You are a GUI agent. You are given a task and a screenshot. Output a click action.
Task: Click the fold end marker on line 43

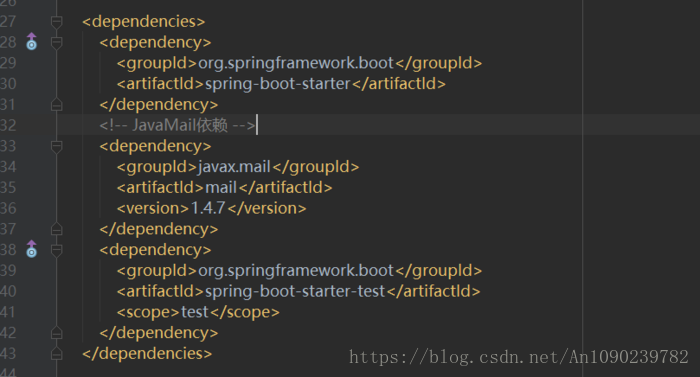click(x=56, y=354)
